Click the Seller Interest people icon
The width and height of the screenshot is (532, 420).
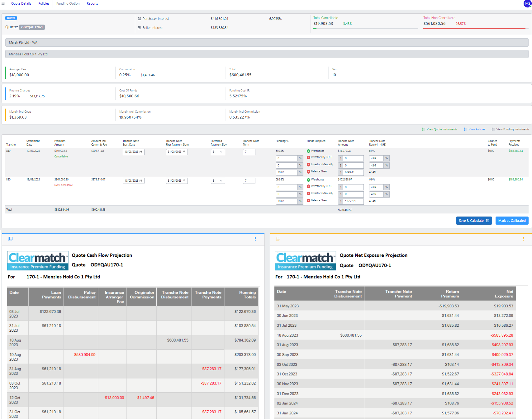(x=139, y=28)
